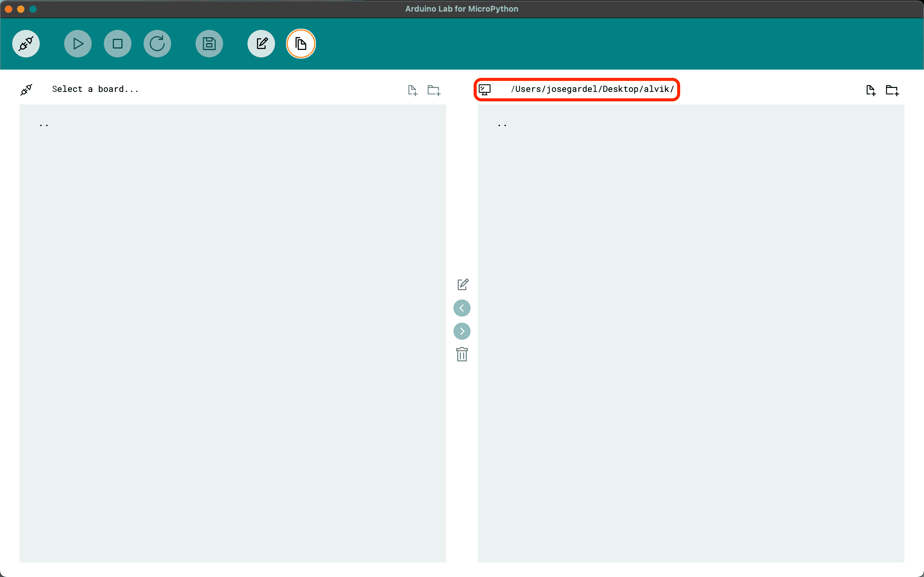Click the Connect board plug icon
924x577 pixels.
pyautogui.click(x=26, y=43)
